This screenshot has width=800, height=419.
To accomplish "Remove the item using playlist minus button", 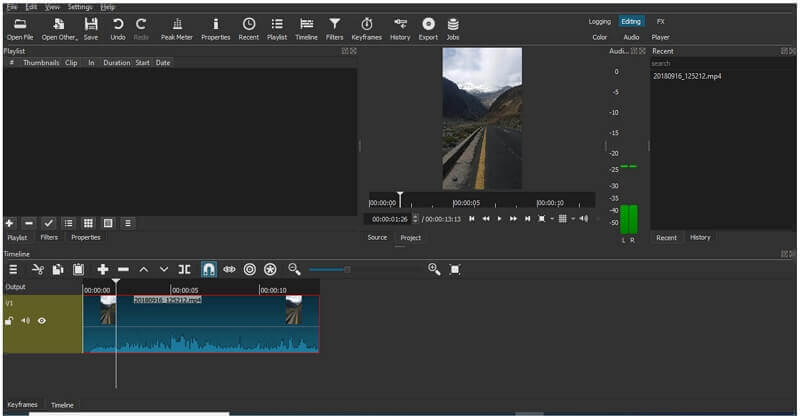I will coord(29,223).
